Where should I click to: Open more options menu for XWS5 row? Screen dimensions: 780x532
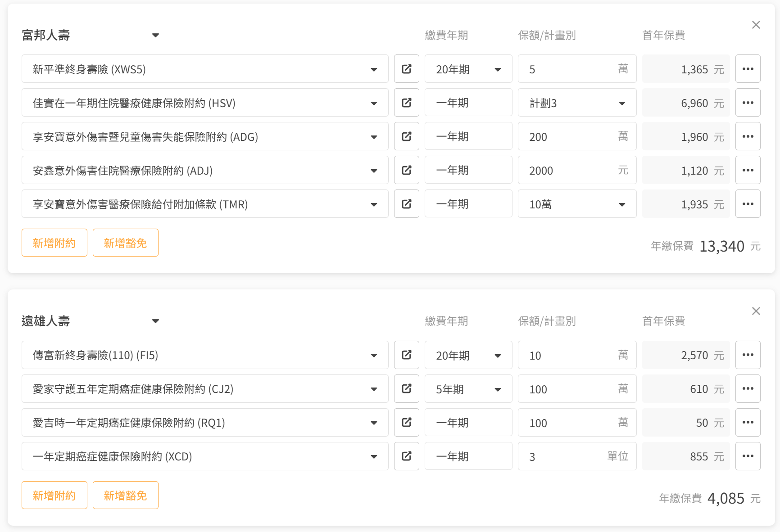(x=748, y=69)
